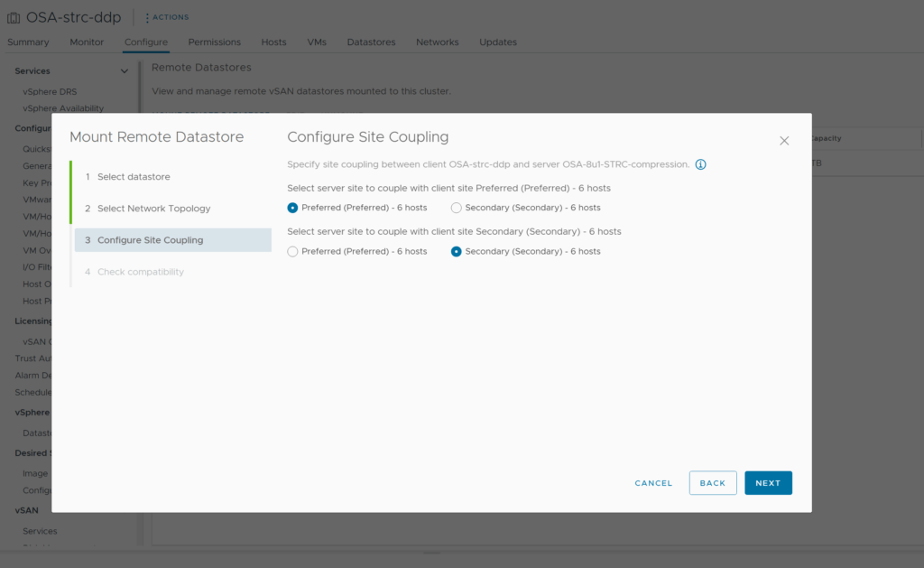Click the cluster icon next to OSA-strc-ddp
This screenshot has height=568, width=924.
pos(14,17)
